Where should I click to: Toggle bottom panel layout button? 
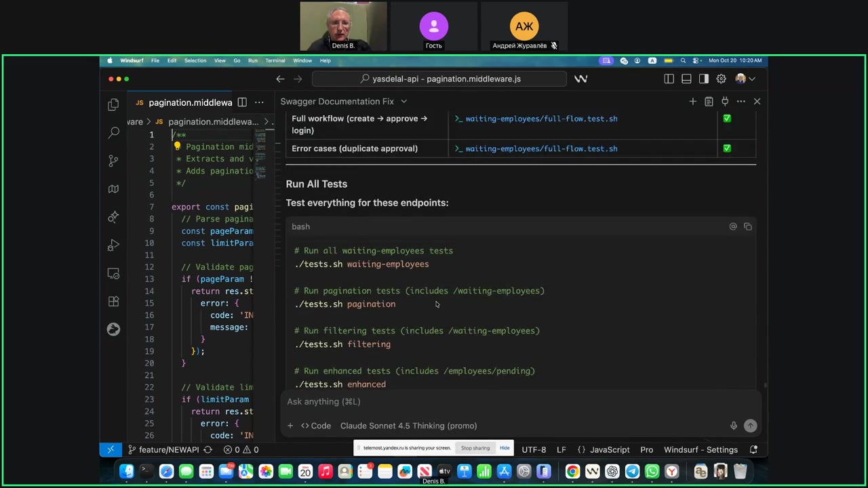(686, 79)
